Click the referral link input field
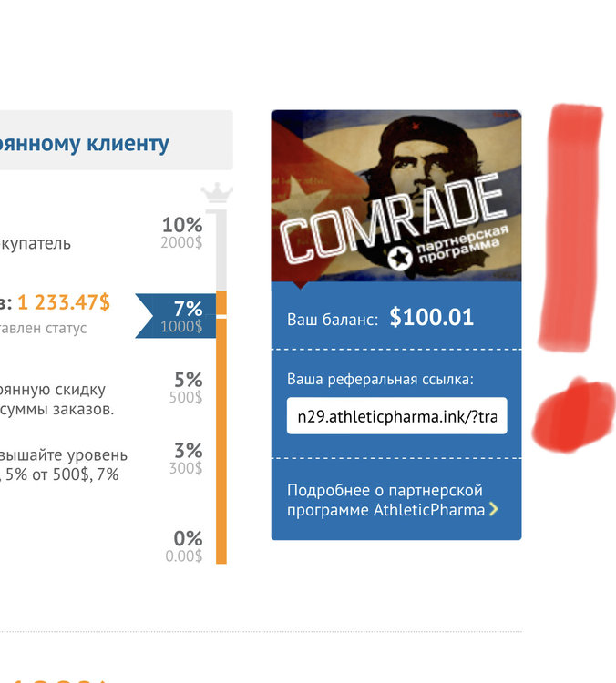Image resolution: width=616 pixels, height=683 pixels. (396, 416)
